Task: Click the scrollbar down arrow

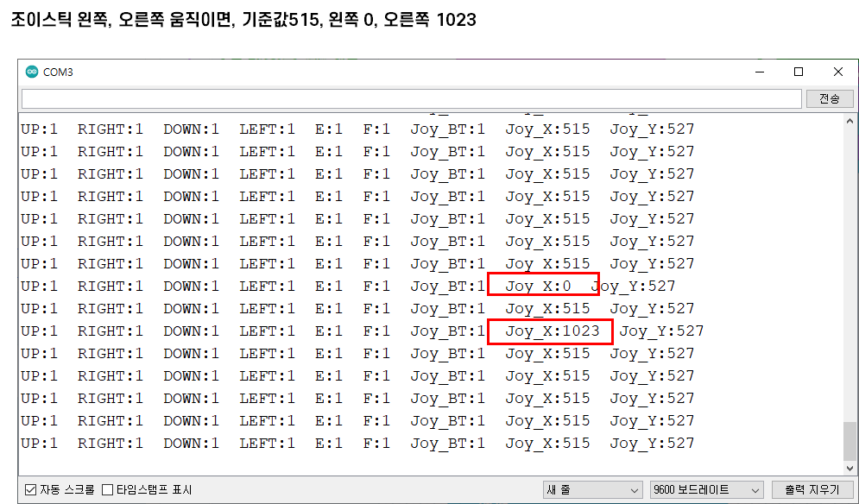Action: tap(850, 469)
